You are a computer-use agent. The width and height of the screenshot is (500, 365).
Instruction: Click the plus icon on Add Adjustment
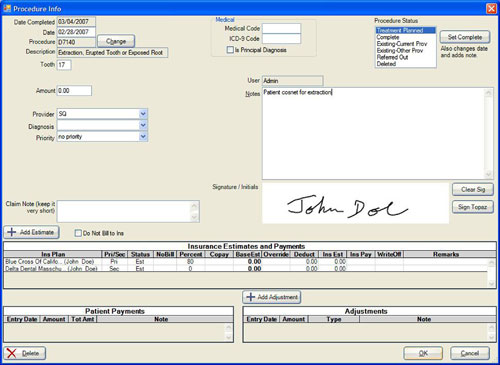(x=250, y=297)
